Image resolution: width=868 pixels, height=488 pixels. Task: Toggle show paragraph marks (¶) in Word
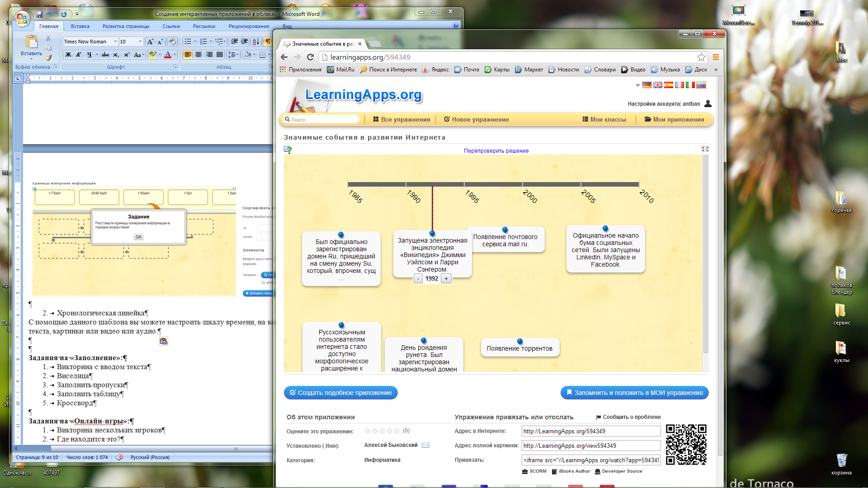(268, 42)
